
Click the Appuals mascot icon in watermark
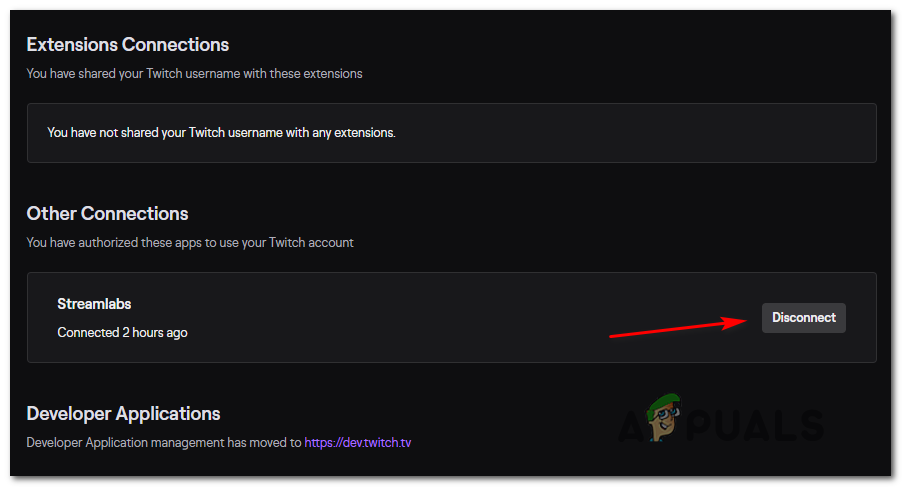pyautogui.click(x=660, y=420)
